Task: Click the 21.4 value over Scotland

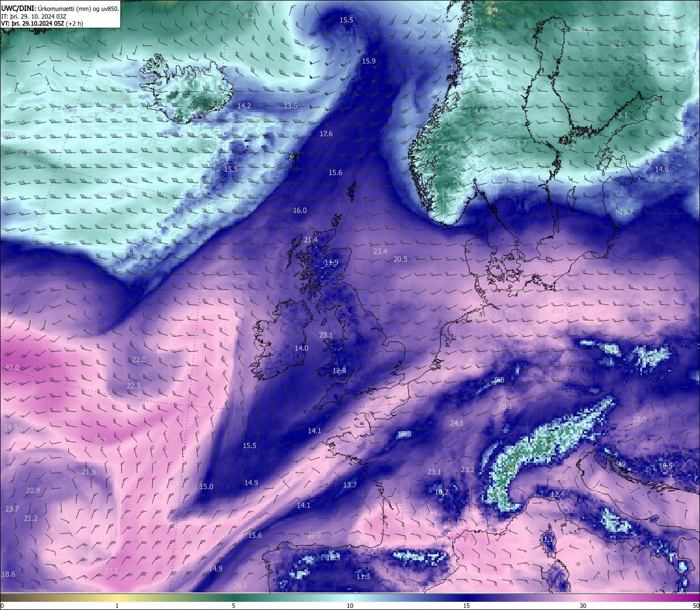Action: 311,240
